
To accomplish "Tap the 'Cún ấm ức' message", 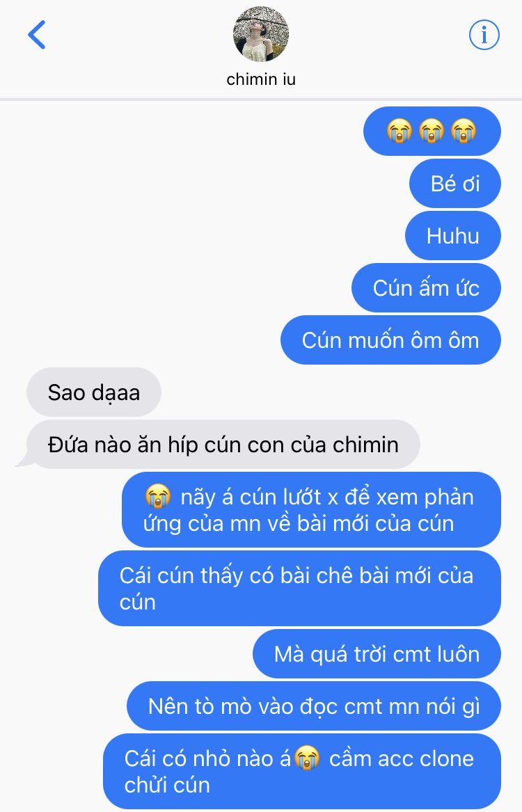I will tap(426, 288).
